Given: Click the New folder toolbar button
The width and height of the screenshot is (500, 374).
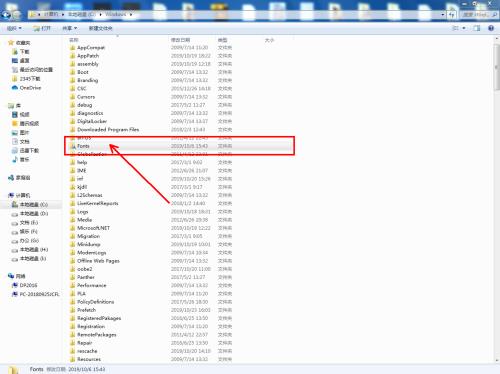Looking at the screenshot, I should 100,28.
